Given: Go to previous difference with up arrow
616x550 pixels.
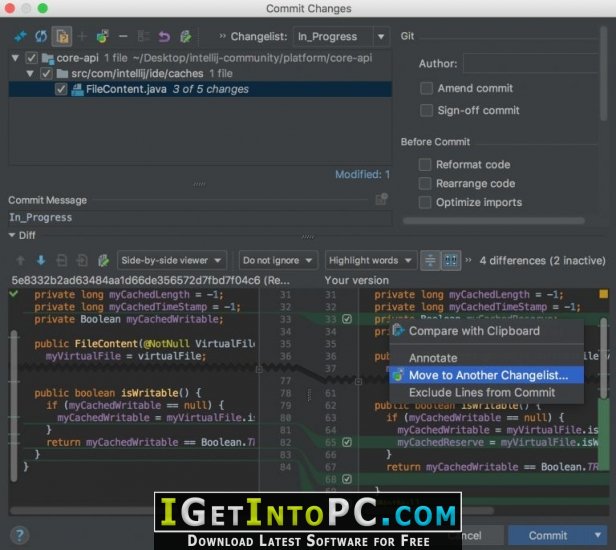Looking at the screenshot, I should coord(20,260).
